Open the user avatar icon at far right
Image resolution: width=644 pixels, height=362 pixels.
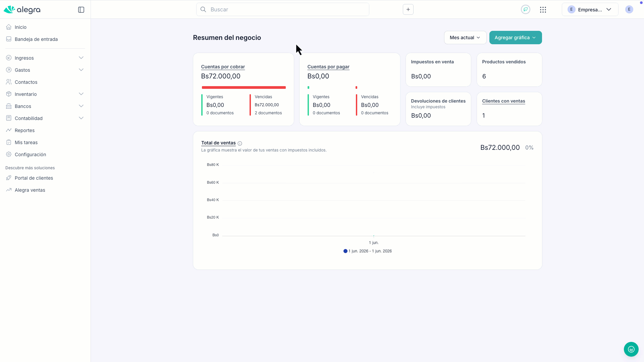tap(629, 9)
